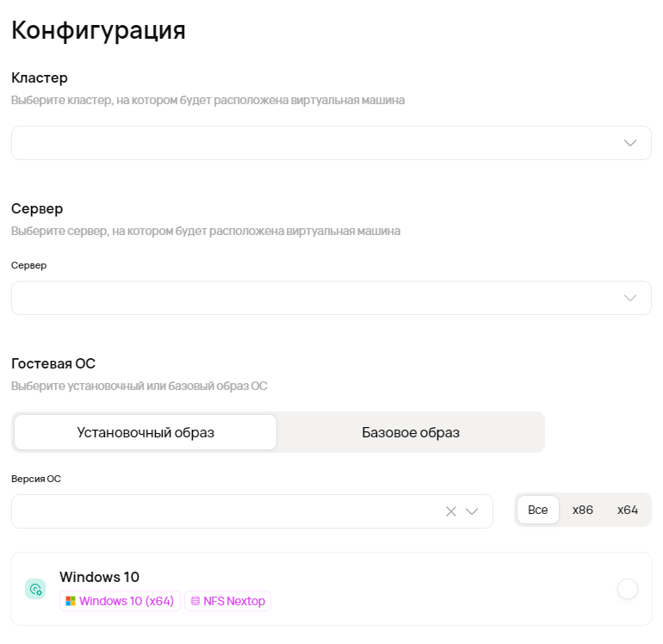The height and width of the screenshot is (644, 663).
Task: Click inside the server selection field
Action: tap(310, 298)
